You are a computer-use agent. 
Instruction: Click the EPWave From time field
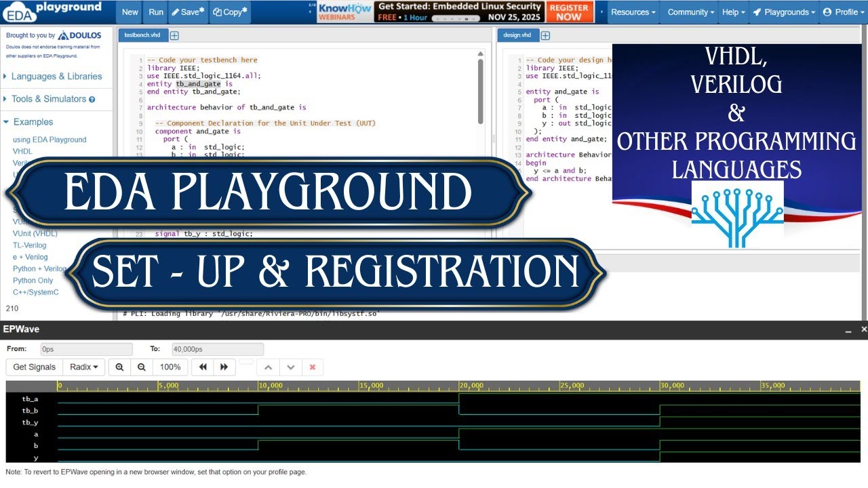pyautogui.click(x=85, y=349)
